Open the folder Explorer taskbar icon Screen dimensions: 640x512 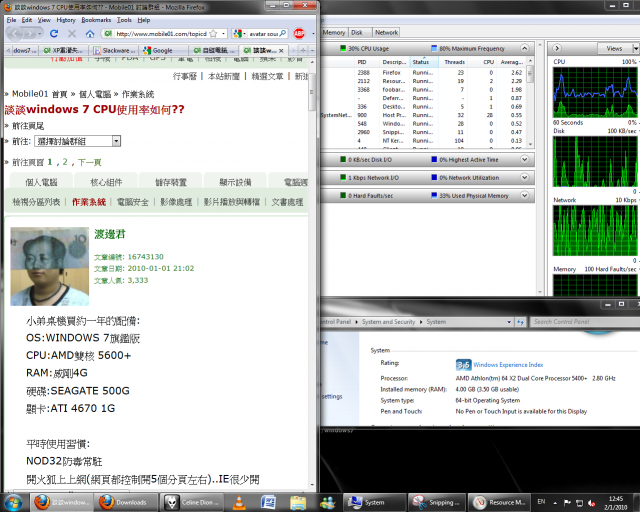[x=298, y=502]
